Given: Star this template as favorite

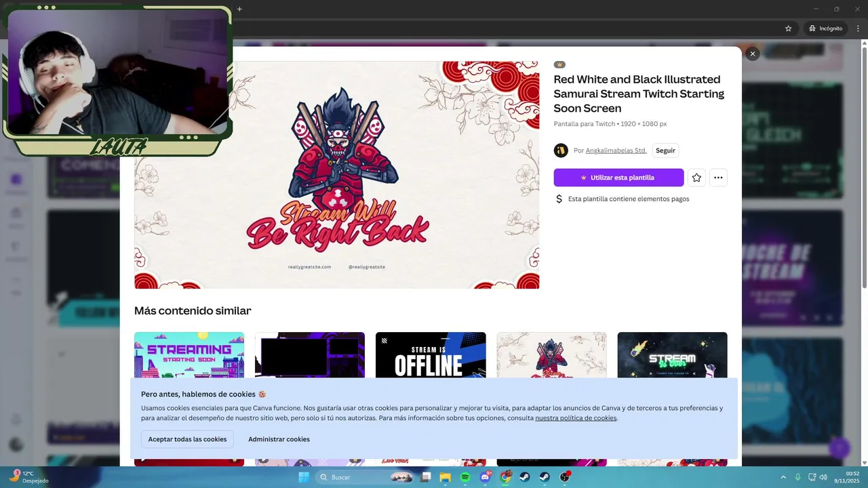Looking at the screenshot, I should 696,178.
